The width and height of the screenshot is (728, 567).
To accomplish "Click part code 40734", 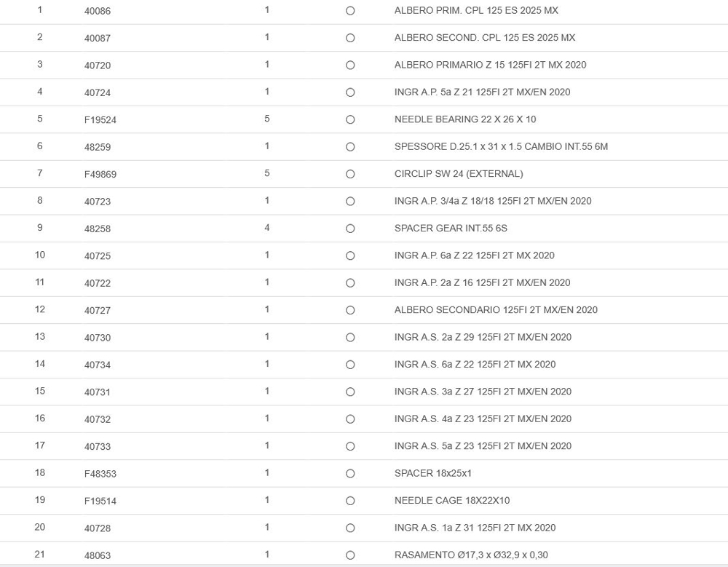I will pos(98,365).
